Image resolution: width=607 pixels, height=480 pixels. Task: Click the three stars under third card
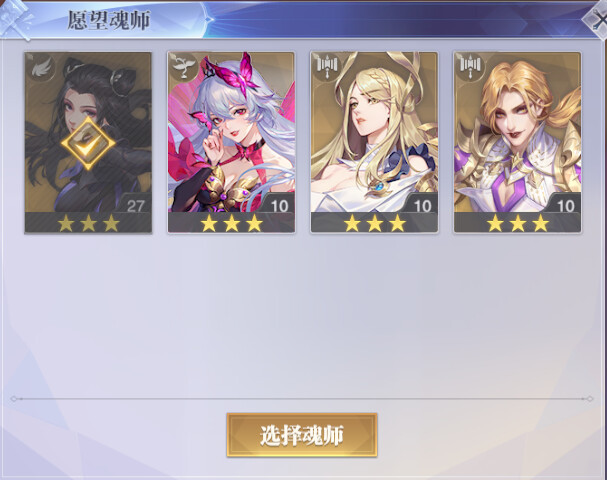click(375, 223)
